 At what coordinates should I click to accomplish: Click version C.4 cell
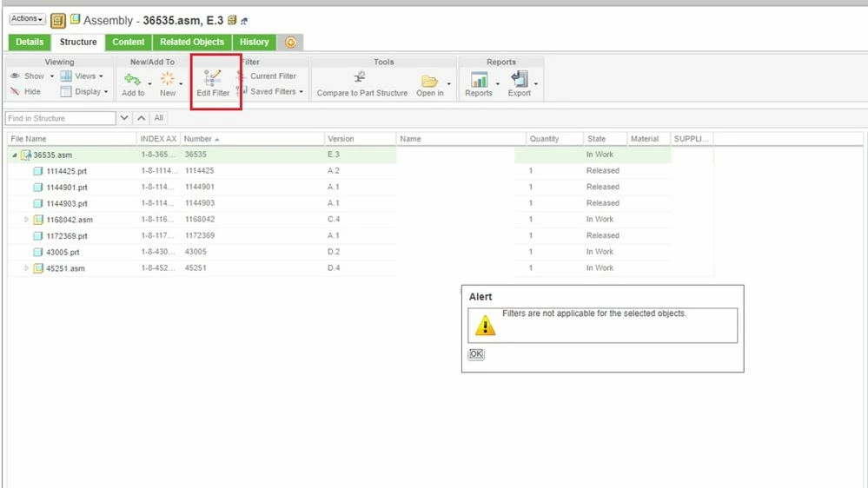click(x=334, y=219)
